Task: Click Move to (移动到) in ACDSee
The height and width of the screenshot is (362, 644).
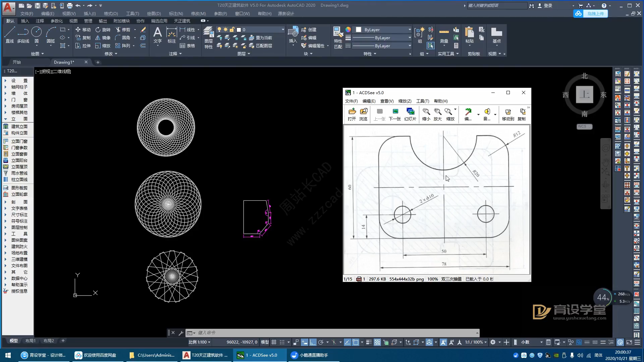Action: pos(508,114)
